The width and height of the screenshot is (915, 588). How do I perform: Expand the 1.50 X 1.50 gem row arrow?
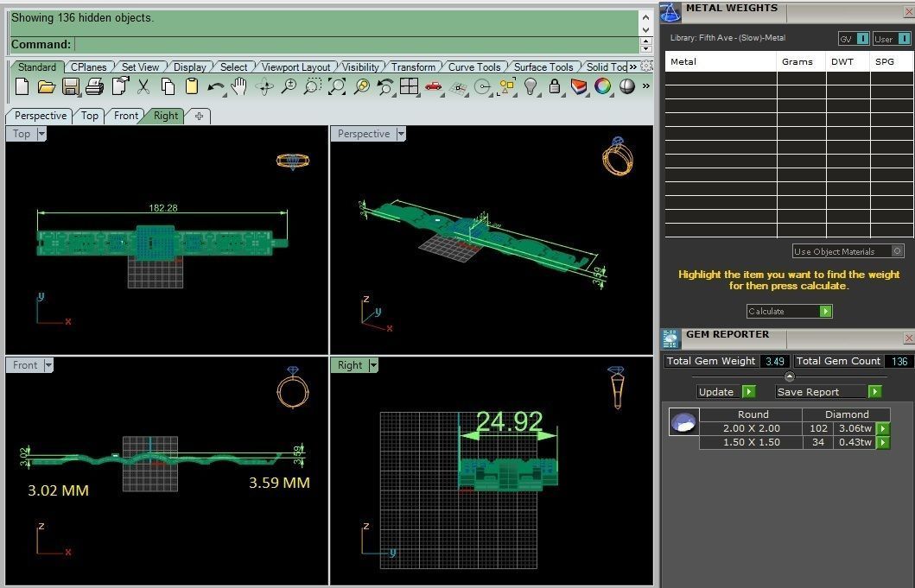pos(884,443)
